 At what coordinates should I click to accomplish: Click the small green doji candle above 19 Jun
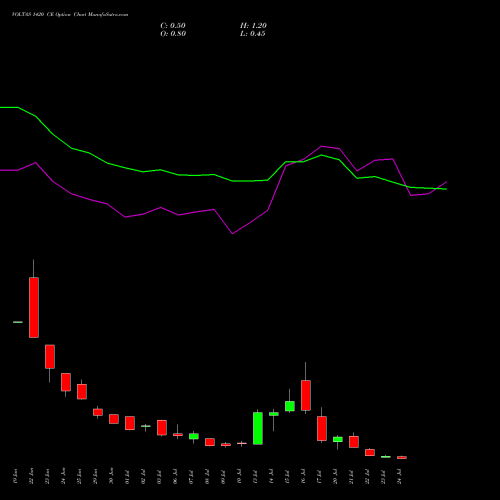18,322
